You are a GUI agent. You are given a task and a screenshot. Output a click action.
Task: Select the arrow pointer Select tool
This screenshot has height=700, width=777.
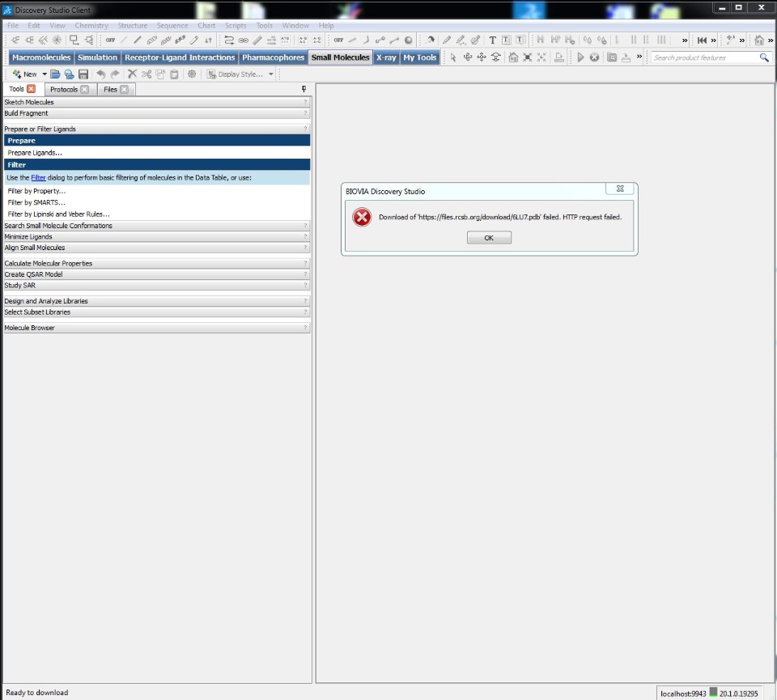coord(453,57)
